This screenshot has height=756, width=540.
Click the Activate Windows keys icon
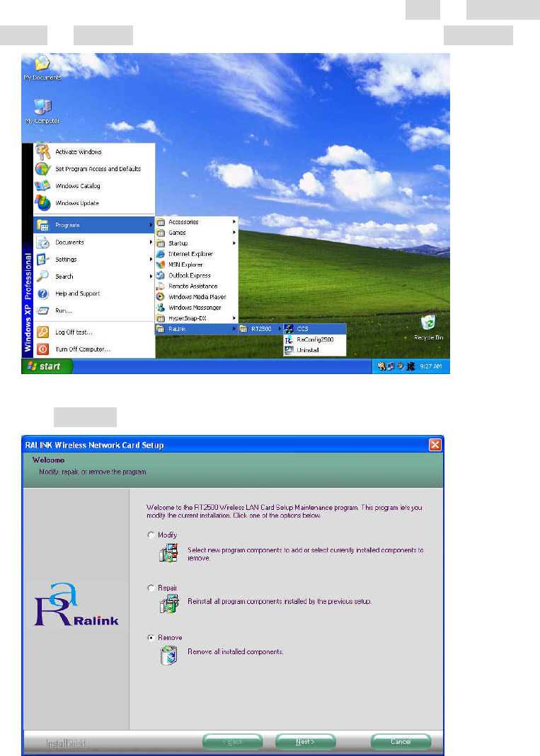point(43,152)
